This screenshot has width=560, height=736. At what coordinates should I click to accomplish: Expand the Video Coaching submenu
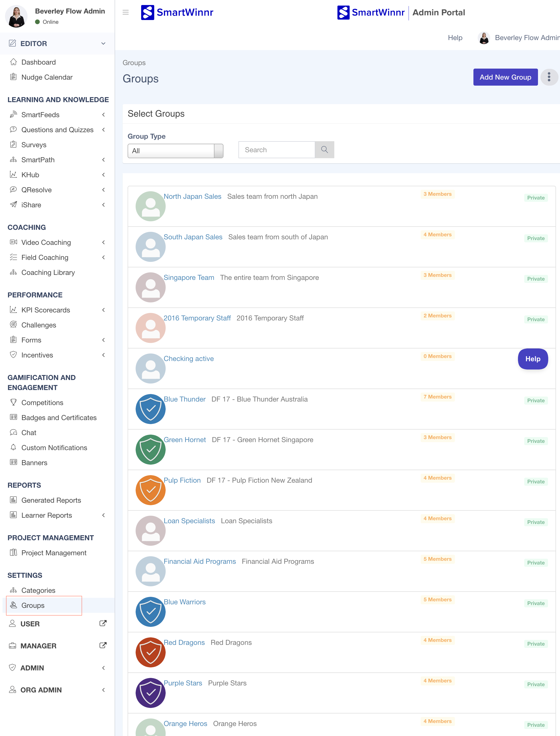point(103,242)
